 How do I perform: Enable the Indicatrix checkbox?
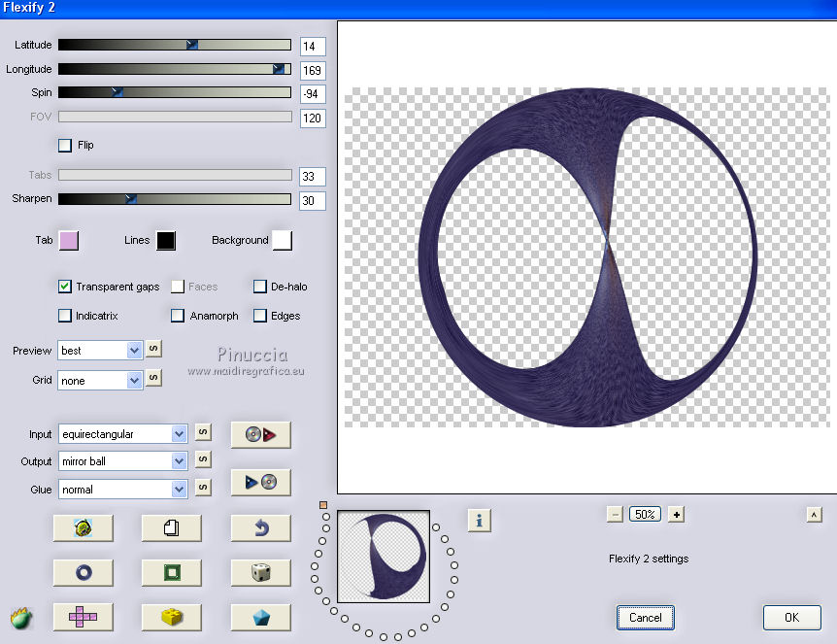click(x=65, y=316)
